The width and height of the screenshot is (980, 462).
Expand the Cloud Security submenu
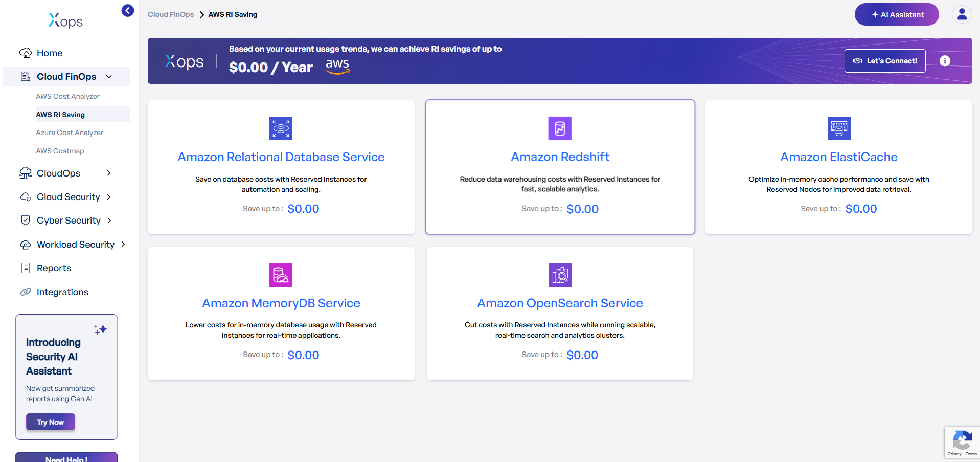[x=109, y=197]
